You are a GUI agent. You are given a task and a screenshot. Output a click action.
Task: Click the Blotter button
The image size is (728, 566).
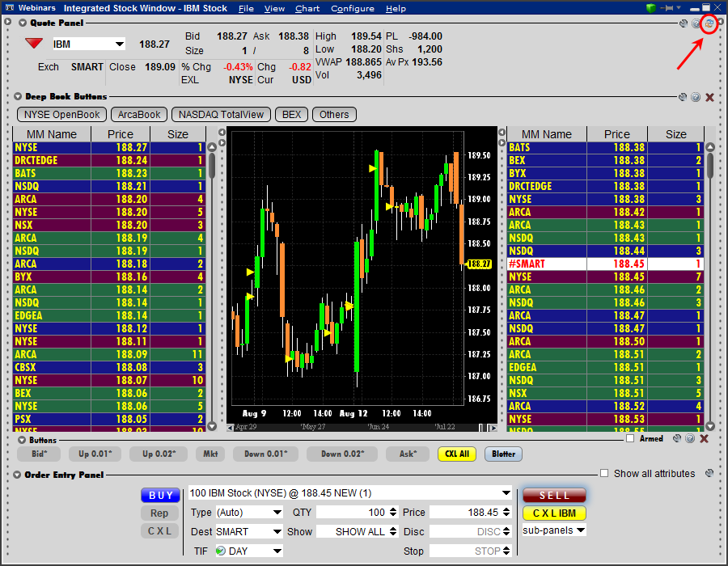point(503,454)
